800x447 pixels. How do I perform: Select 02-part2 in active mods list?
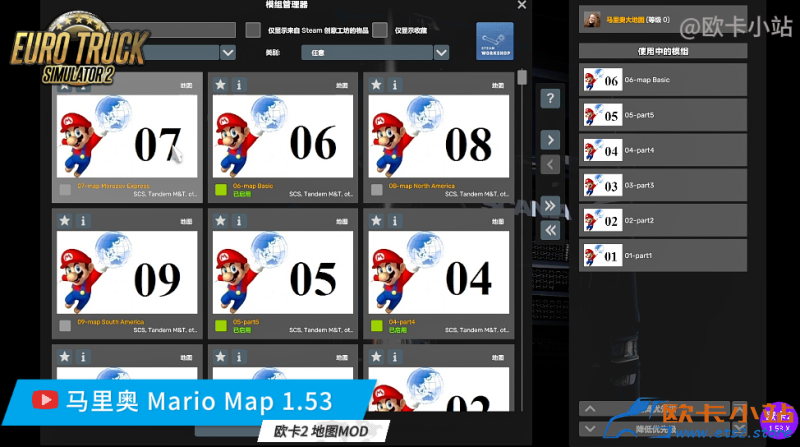[x=663, y=221]
